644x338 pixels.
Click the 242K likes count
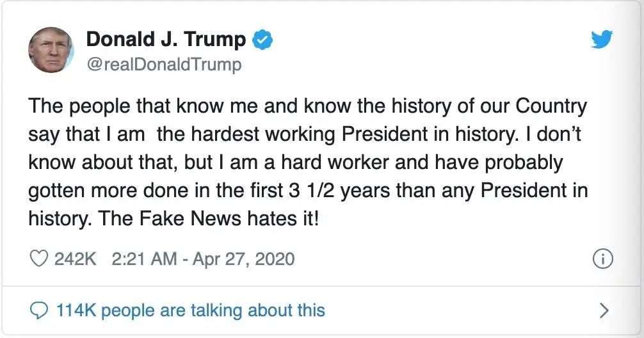[76, 259]
